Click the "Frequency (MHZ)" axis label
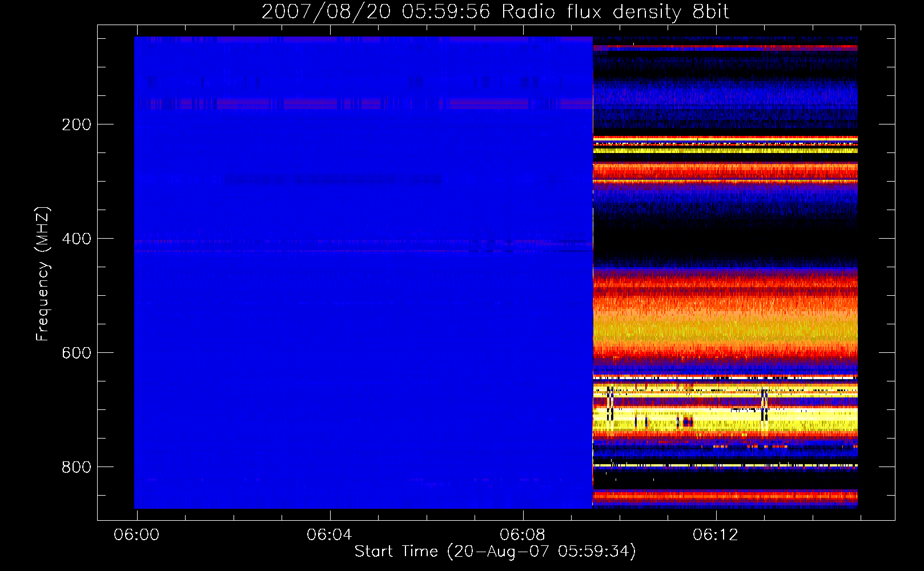The height and width of the screenshot is (571, 924). pos(43,274)
